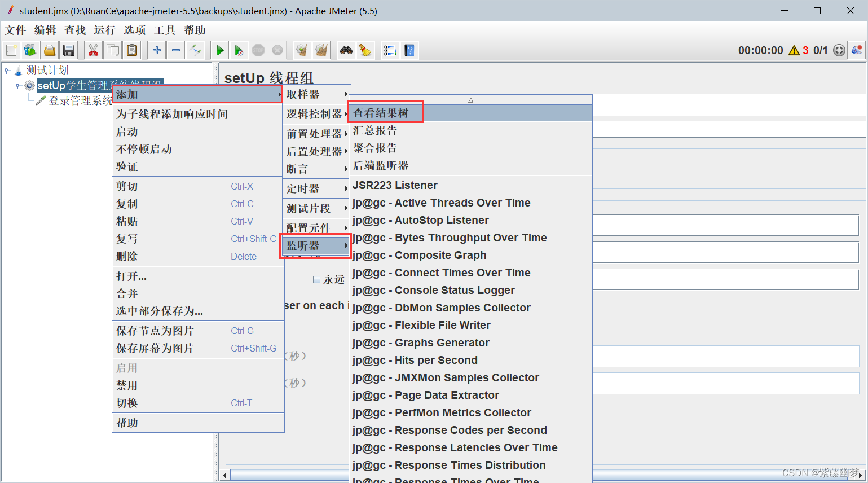868x483 pixels.
Task: Click 禁用 in the context menu
Action: click(x=198, y=385)
